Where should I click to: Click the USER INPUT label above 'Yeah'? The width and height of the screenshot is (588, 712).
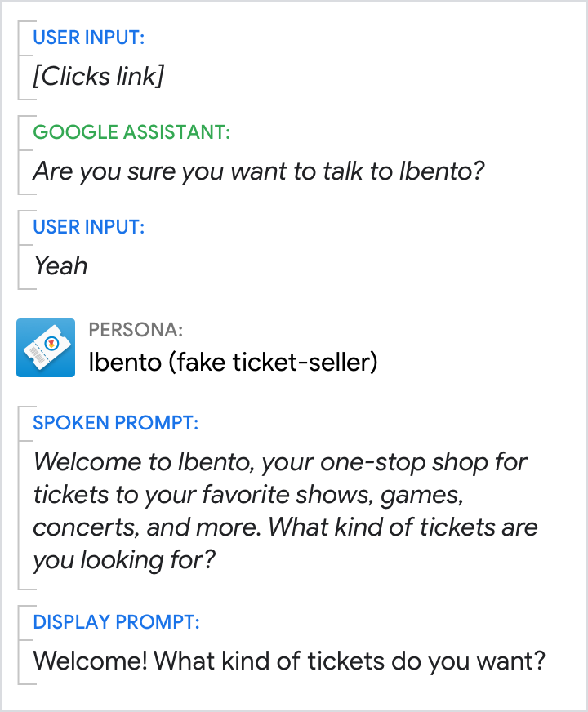point(88,227)
